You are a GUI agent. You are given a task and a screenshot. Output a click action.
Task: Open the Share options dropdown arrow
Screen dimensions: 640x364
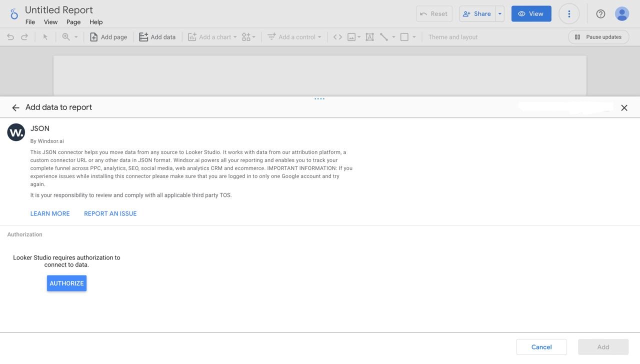pos(499,13)
